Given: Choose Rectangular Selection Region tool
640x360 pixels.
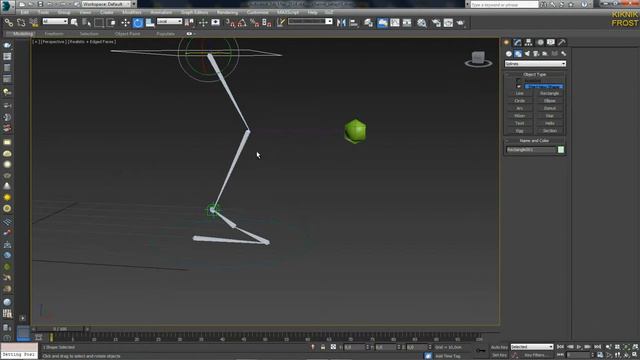Looking at the screenshot, I should click(99, 22).
